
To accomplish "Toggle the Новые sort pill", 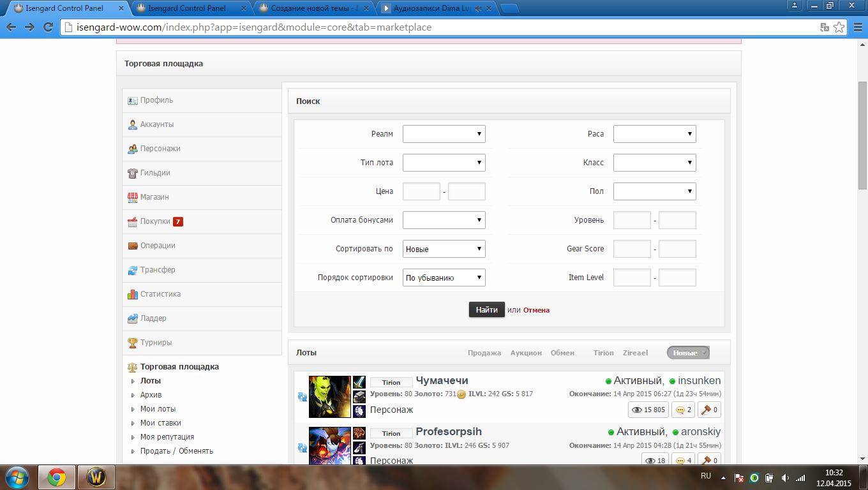I will 688,353.
